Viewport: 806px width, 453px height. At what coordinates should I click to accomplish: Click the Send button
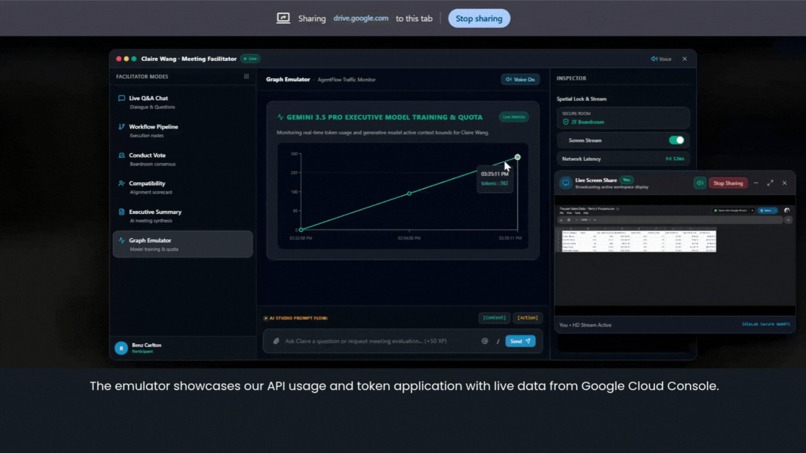click(x=520, y=341)
